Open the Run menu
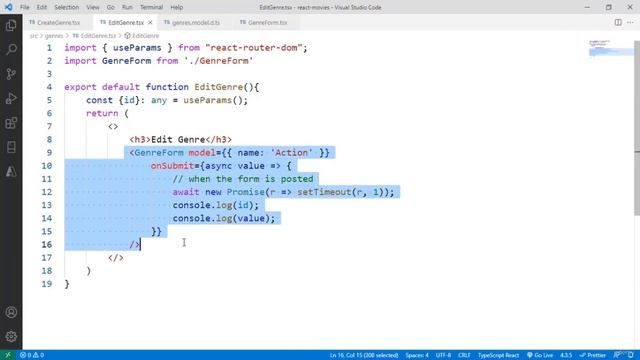The height and width of the screenshot is (360, 640). (127, 7)
